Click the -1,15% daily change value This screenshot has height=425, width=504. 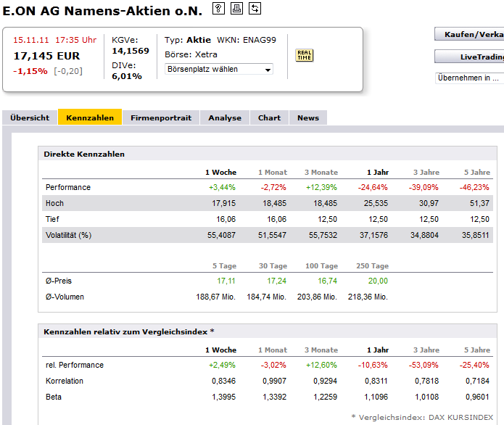tap(30, 71)
